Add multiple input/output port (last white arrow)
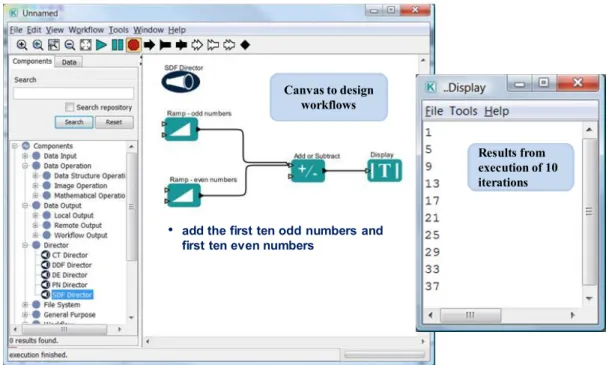This screenshot has height=365, width=609. click(x=229, y=45)
